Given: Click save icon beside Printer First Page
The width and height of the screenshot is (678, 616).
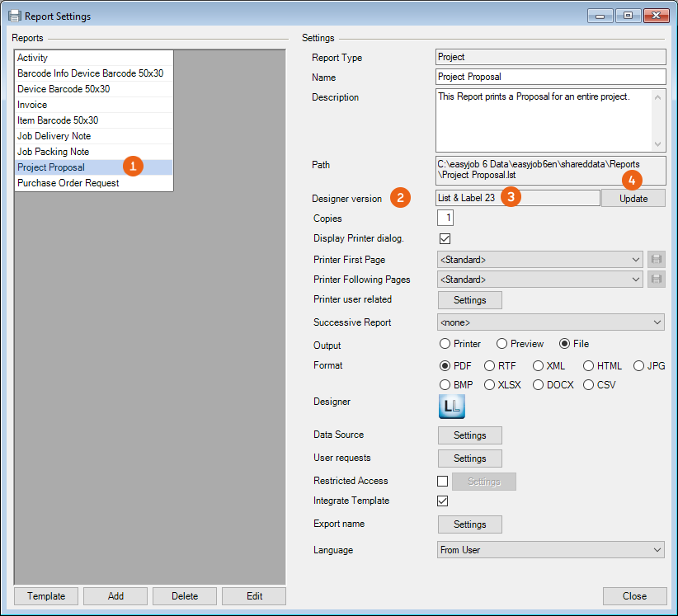Looking at the screenshot, I should [656, 260].
